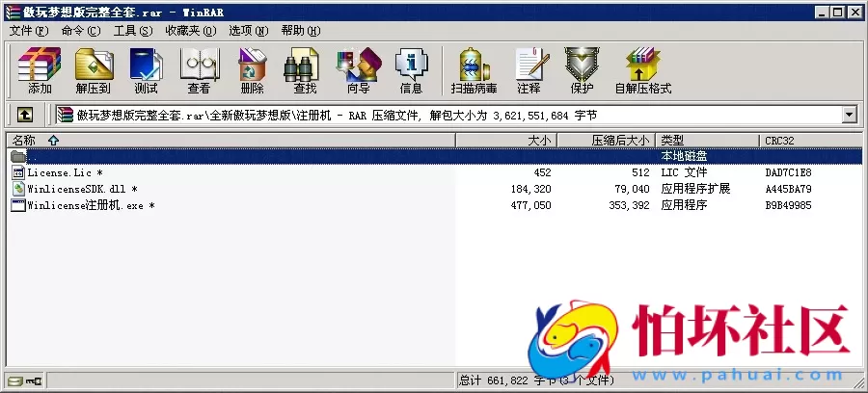
Task: Click the 保护 (Protect) shield icon
Action: (582, 70)
